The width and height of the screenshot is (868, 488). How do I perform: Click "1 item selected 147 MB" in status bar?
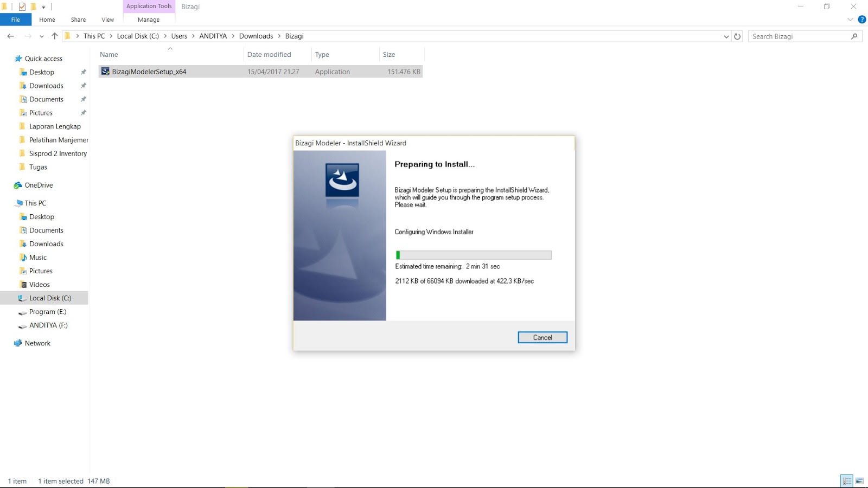point(74,481)
